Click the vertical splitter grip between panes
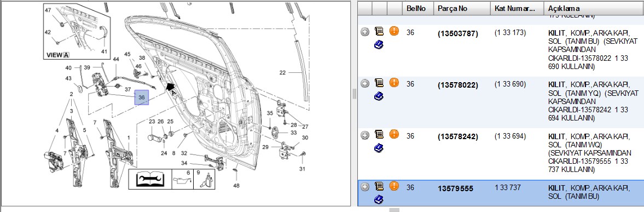Image resolution: width=644 pixels, height=212 pixels. [x=354, y=94]
